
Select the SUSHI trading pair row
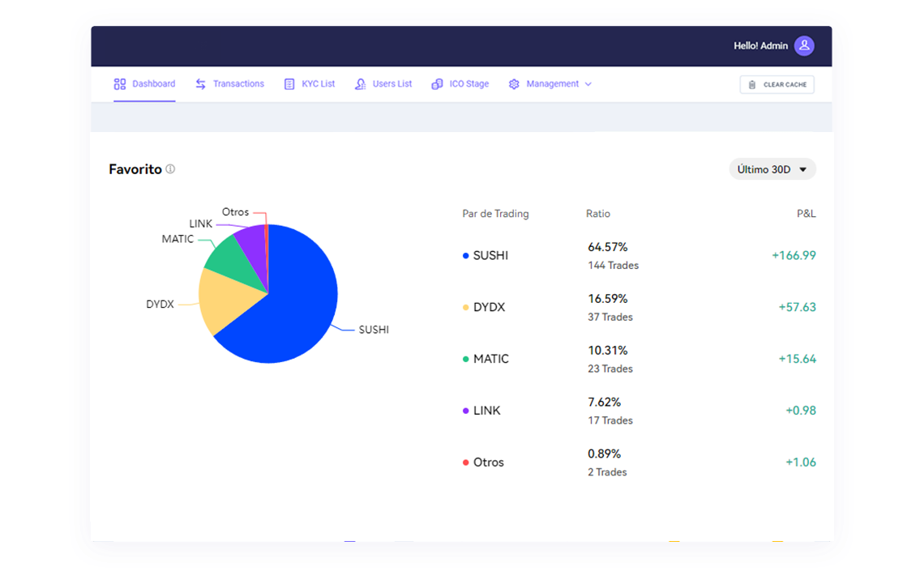[490, 256]
